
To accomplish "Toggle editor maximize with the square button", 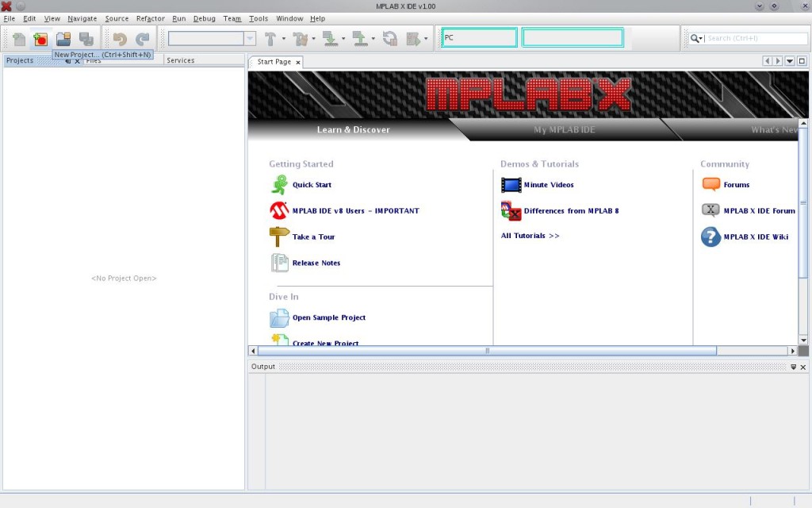I will pos(802,60).
